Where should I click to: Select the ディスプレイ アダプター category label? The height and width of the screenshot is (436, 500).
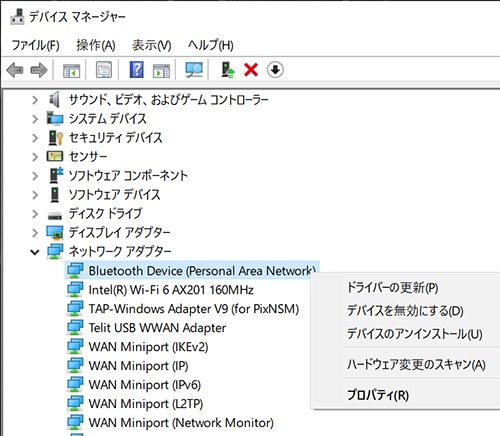pyautogui.click(x=119, y=232)
